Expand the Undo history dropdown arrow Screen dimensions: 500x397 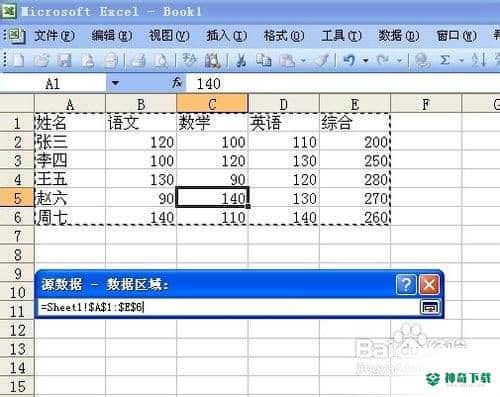pos(366,61)
